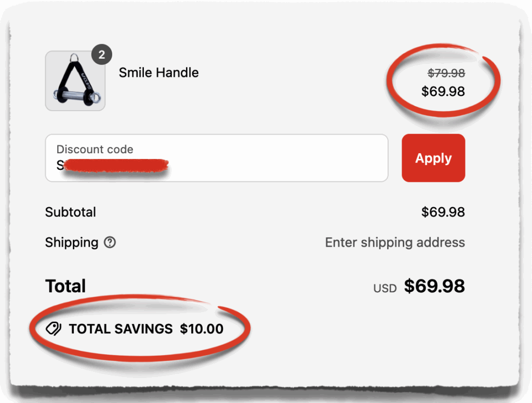Click the Shipping label

coord(72,243)
